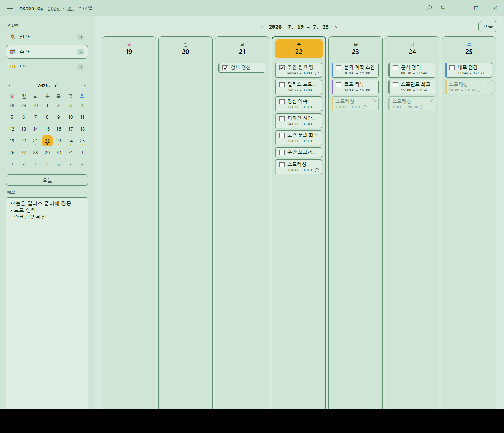This screenshot has height=433, width=504.
Task: Check the 코드 리뷰 task
Action: pos(339,85)
